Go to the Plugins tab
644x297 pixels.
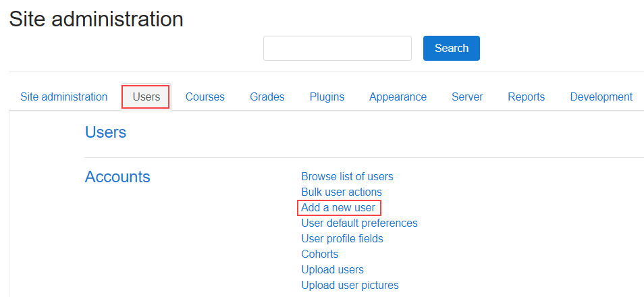[327, 97]
